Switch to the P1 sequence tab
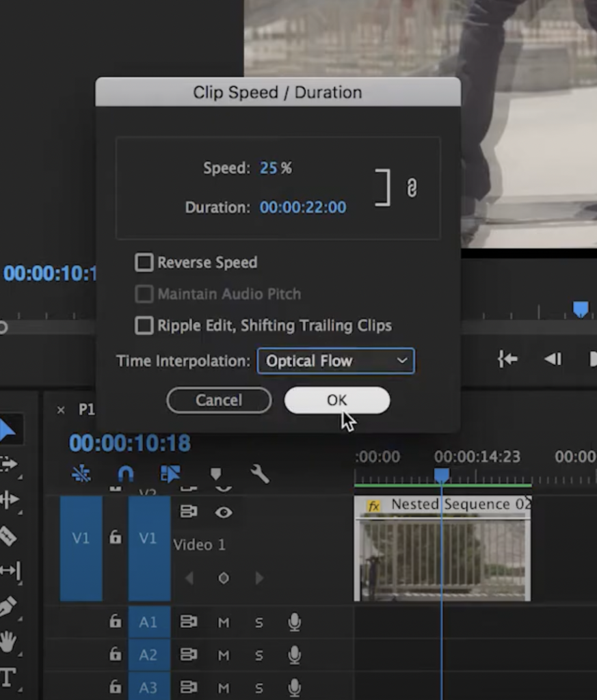This screenshot has width=597, height=700. pyautogui.click(x=86, y=409)
